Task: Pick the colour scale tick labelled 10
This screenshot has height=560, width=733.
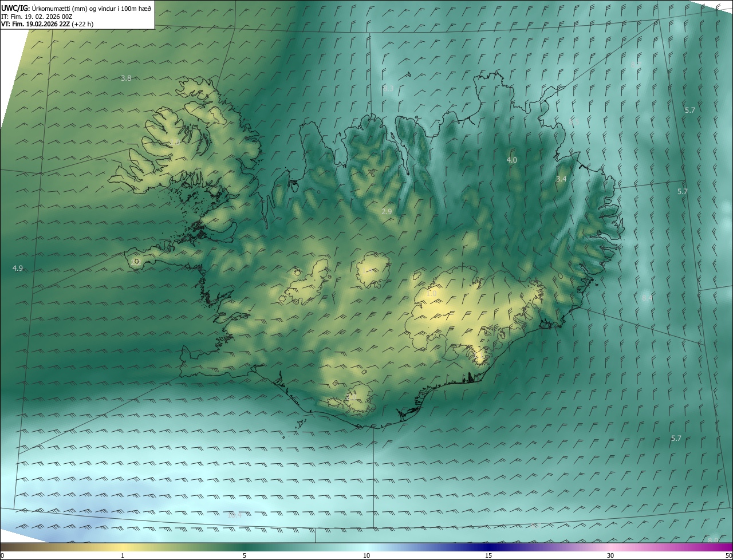Action: tap(366, 555)
